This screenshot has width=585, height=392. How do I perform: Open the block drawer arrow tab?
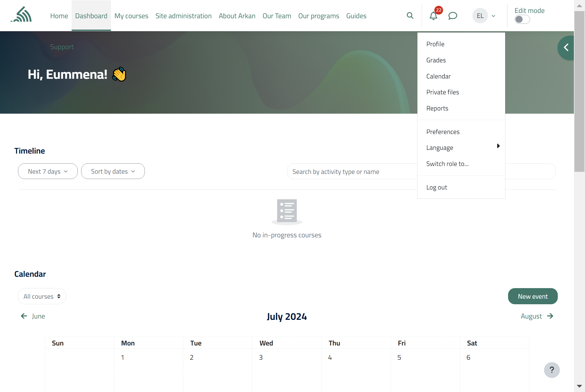tap(566, 48)
